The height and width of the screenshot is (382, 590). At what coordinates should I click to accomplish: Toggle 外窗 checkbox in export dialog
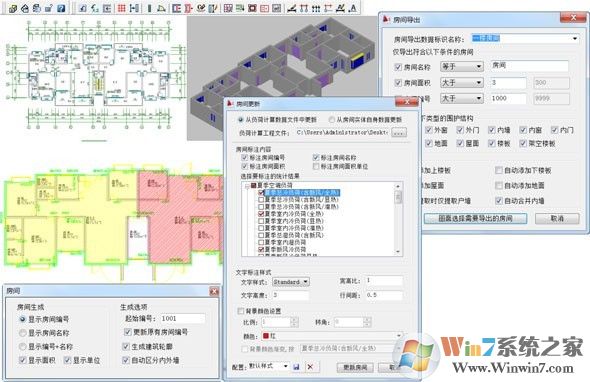[x=428, y=130]
